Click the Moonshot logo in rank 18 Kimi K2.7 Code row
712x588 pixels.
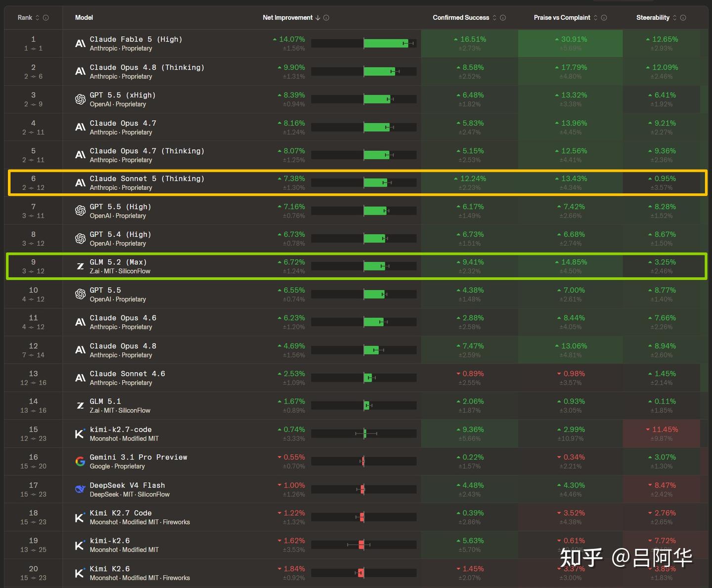click(80, 517)
